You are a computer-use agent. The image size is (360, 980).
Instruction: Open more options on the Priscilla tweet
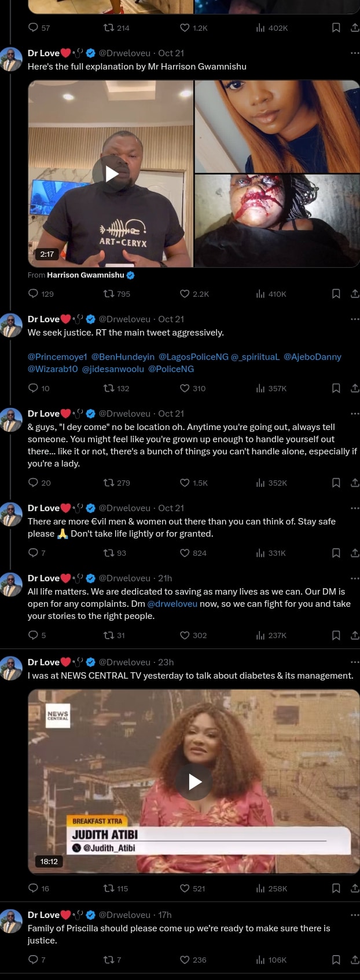[x=355, y=915]
